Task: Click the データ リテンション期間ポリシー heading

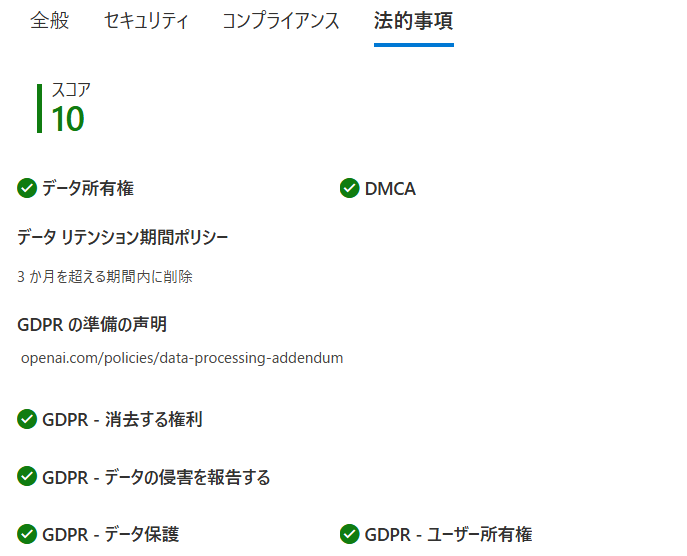Action: click(123, 237)
